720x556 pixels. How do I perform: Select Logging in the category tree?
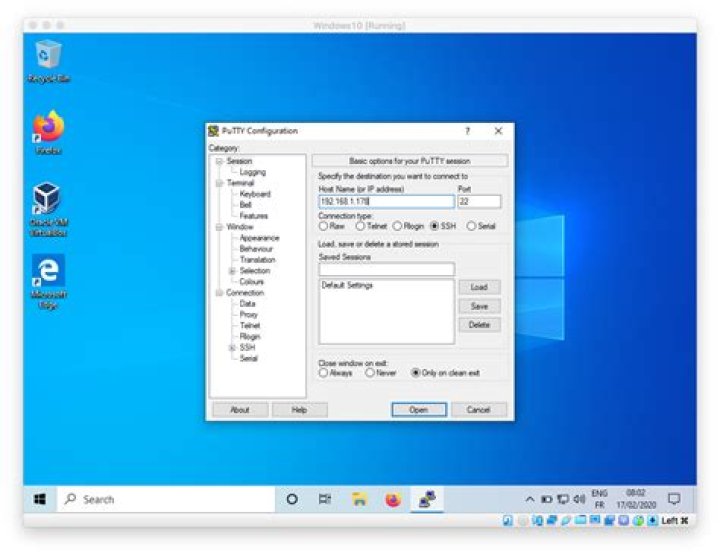pyautogui.click(x=253, y=172)
